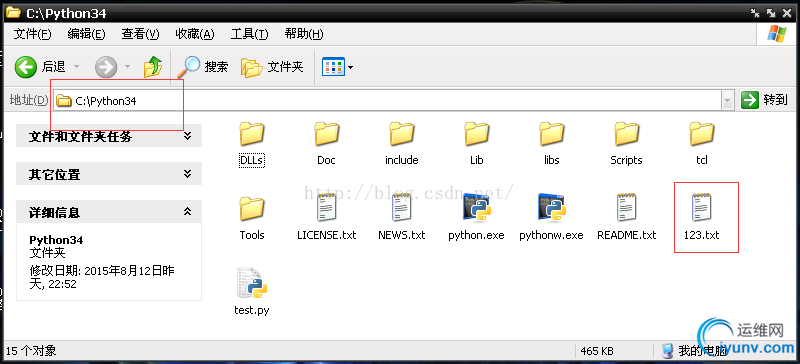Image resolution: width=800 pixels, height=364 pixels.
Task: Click the green Back arrow button
Action: click(26, 67)
